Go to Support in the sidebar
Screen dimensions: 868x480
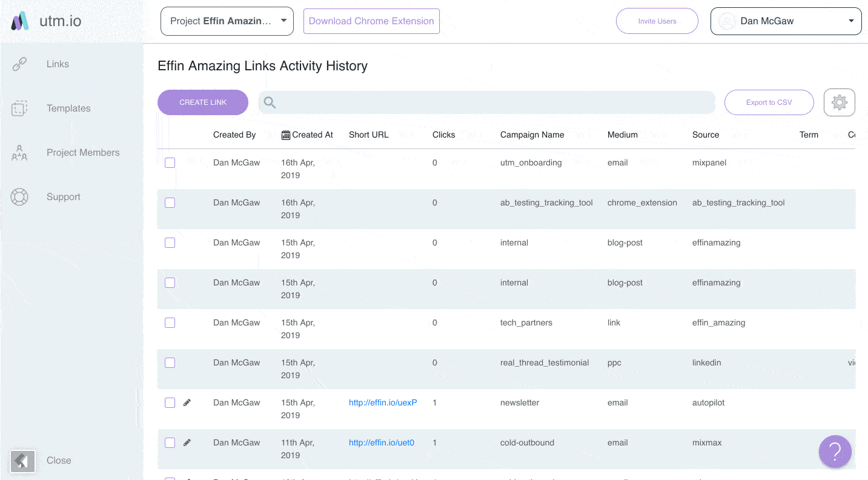[x=64, y=197]
